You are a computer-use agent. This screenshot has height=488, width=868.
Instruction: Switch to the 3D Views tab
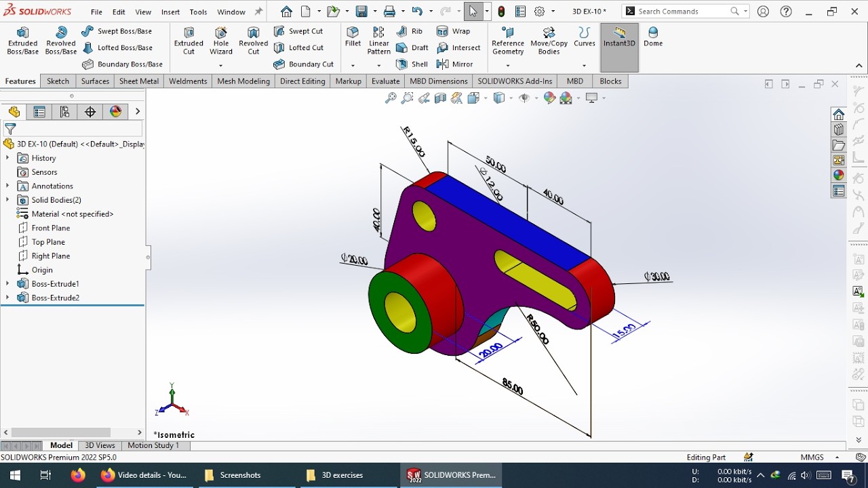click(x=100, y=445)
